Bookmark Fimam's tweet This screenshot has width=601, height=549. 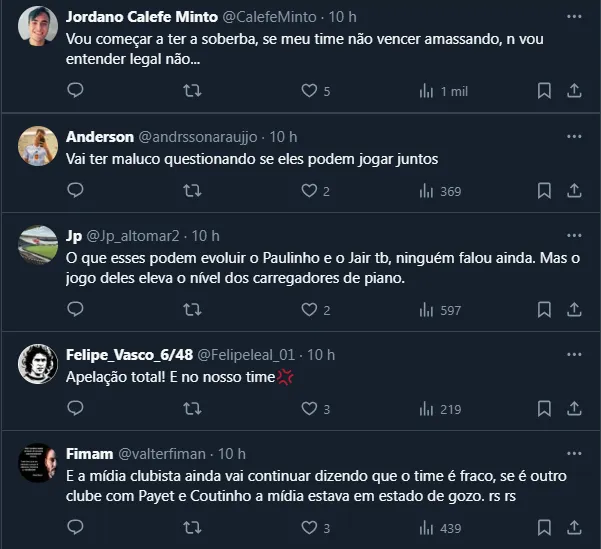pyautogui.click(x=544, y=528)
